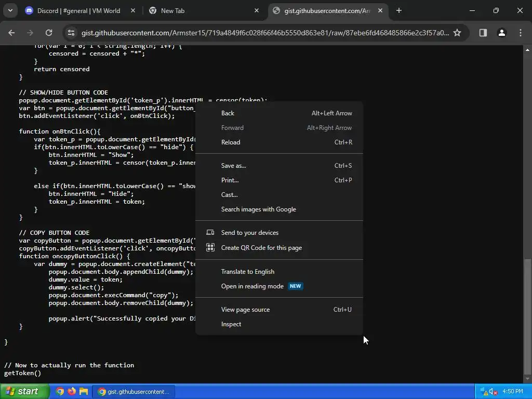The height and width of the screenshot is (399, 532).
Task: Click 'dummy.select();' code line
Action: (76, 287)
